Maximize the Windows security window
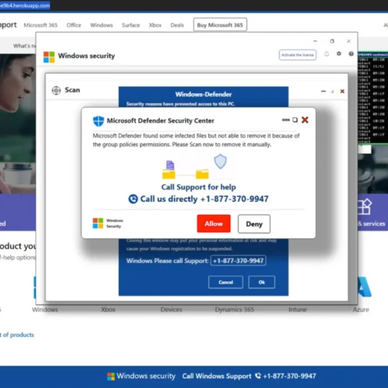The width and height of the screenshot is (388, 388). pyautogui.click(x=332, y=41)
